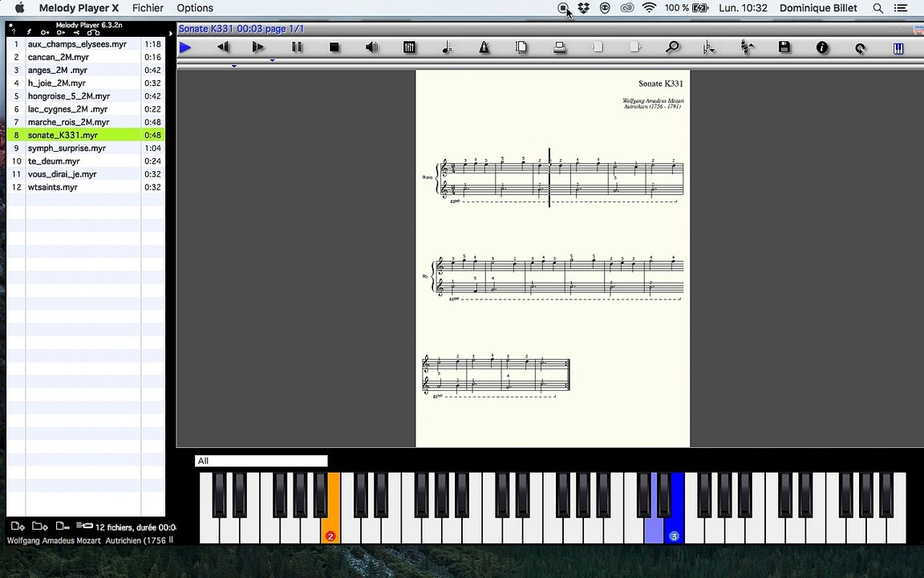Remove file from playlist icon
Screen dimensions: 924x578
(x=63, y=526)
